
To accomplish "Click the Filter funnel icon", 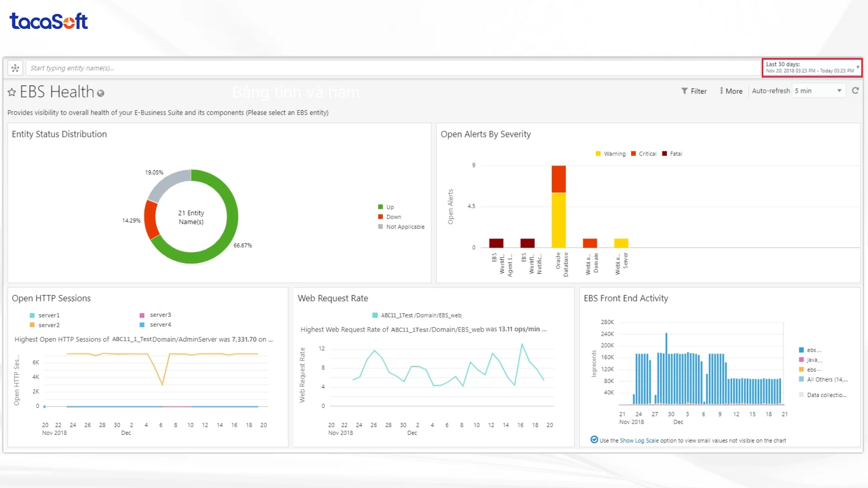I will coord(684,91).
